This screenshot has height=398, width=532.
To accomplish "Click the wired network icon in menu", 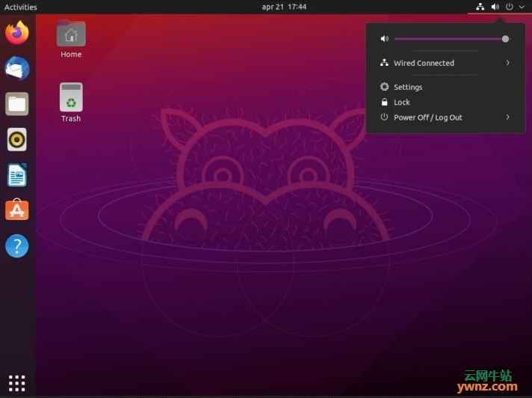I will [384, 63].
